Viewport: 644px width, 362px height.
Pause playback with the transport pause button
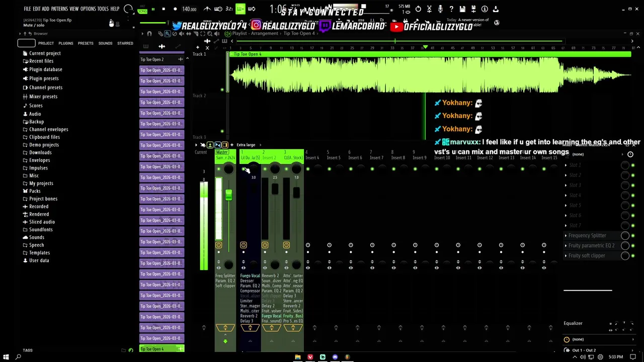[x=153, y=9]
